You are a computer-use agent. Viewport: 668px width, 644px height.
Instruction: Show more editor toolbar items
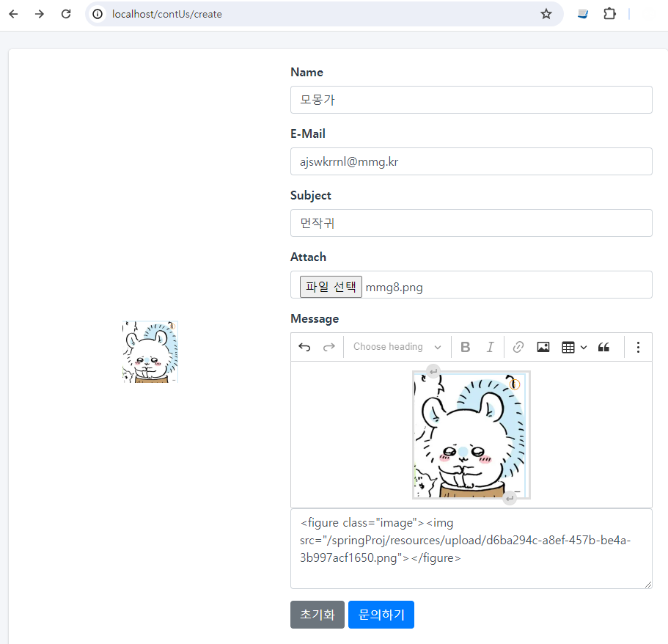[638, 347]
